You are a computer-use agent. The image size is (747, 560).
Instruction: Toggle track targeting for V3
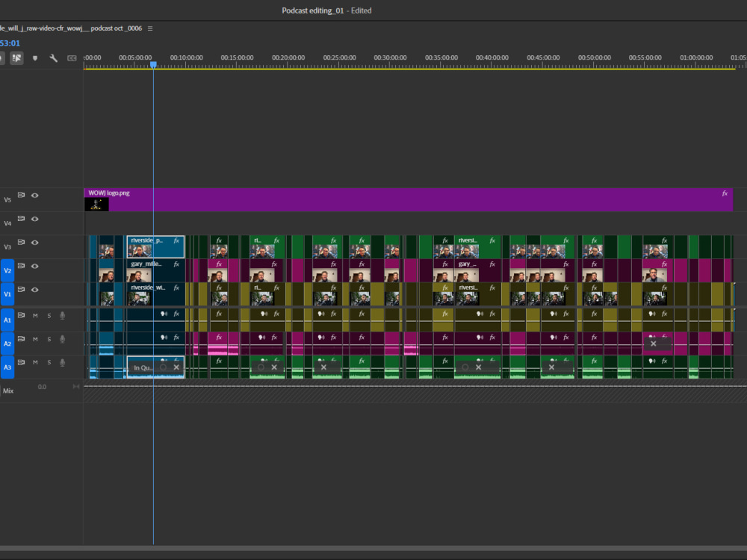(7, 246)
